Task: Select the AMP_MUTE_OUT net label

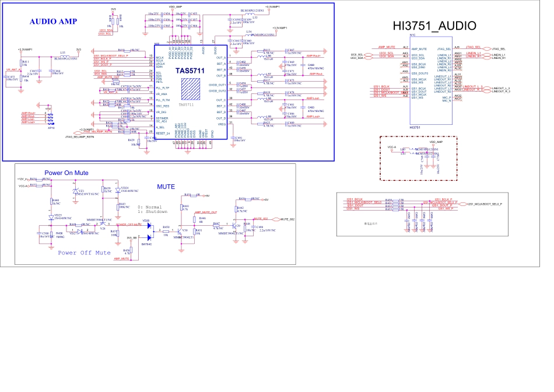Action: tap(205, 212)
